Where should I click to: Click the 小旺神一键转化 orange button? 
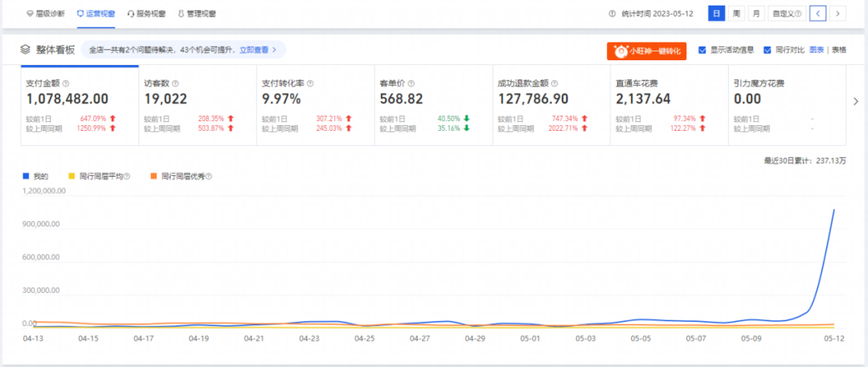(x=648, y=51)
